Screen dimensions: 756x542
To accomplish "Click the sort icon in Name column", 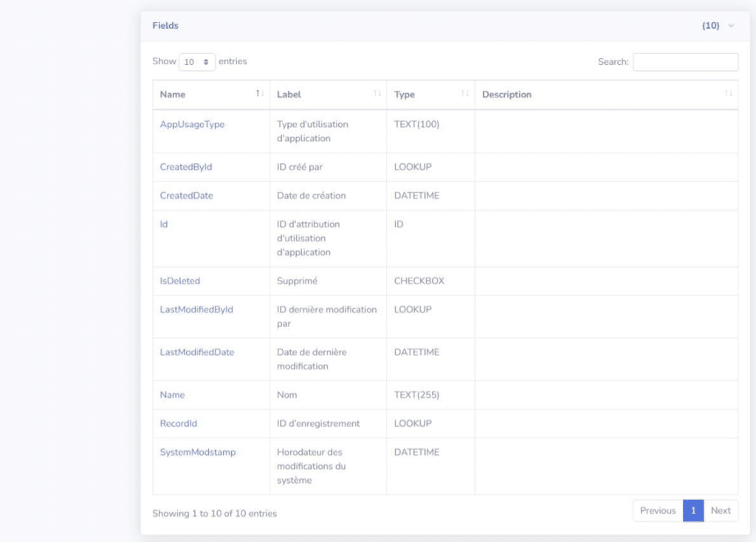I will (259, 94).
